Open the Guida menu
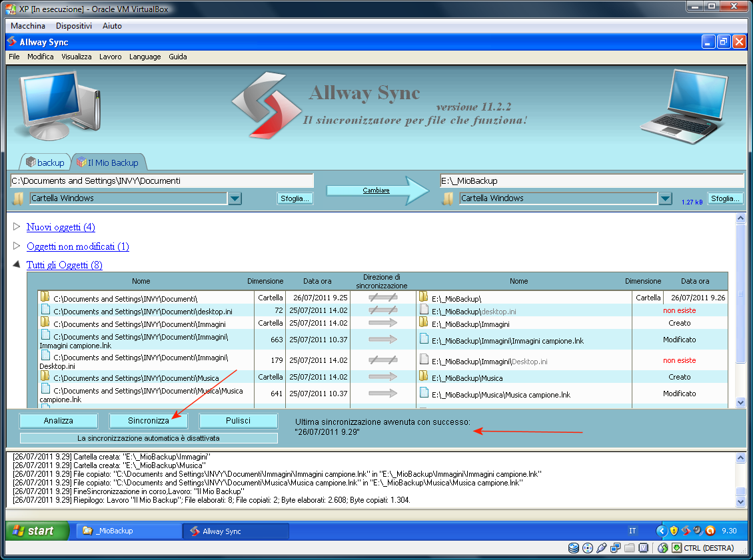The height and width of the screenshot is (560, 753). [178, 57]
